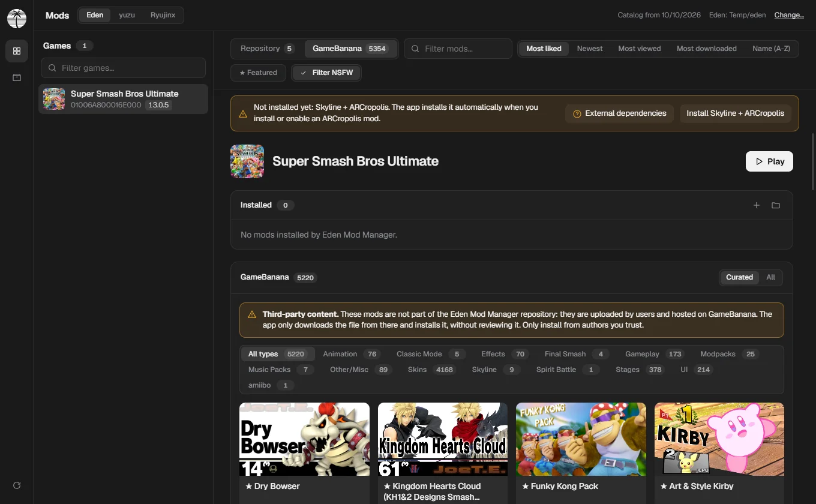Switch to the yuzu emulator tab
The width and height of the screenshot is (816, 504).
pos(127,15)
